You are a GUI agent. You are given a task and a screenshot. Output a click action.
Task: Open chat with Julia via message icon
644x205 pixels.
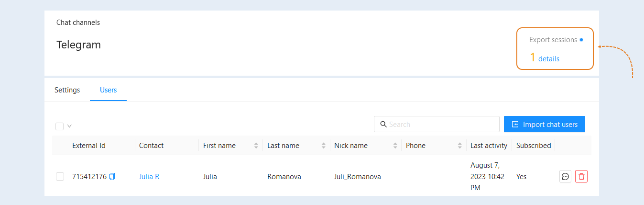565,176
